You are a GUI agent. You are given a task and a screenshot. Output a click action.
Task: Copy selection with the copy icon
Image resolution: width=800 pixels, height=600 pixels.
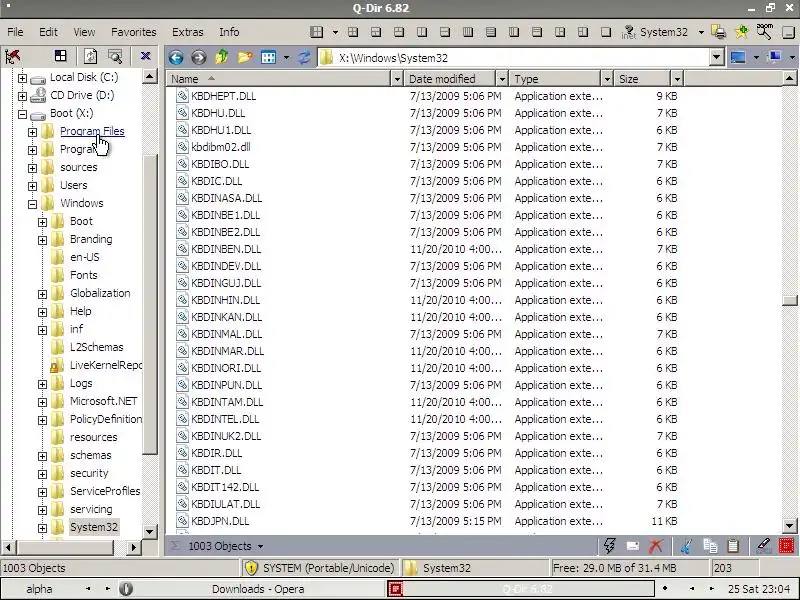pyautogui.click(x=710, y=546)
